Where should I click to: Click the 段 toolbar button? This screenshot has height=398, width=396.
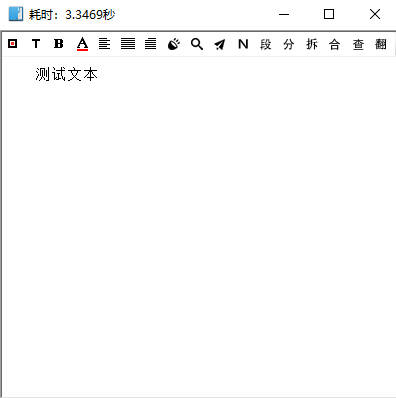(266, 44)
